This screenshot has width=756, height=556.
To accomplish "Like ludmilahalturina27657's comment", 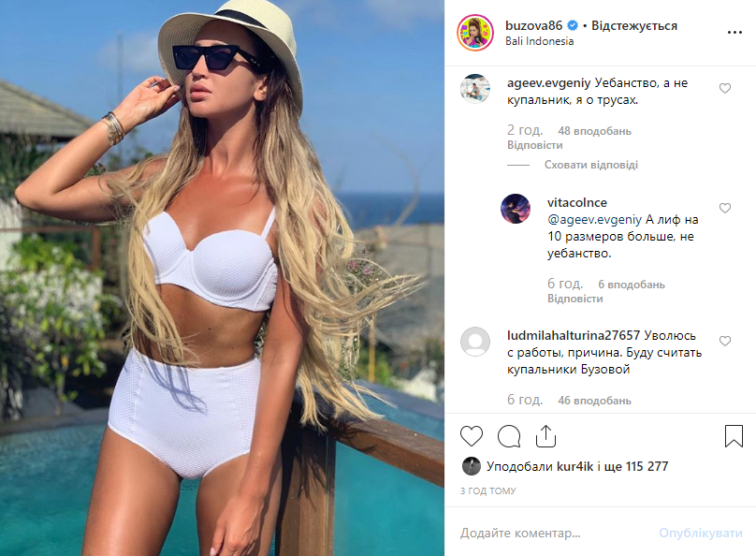I will [725, 341].
